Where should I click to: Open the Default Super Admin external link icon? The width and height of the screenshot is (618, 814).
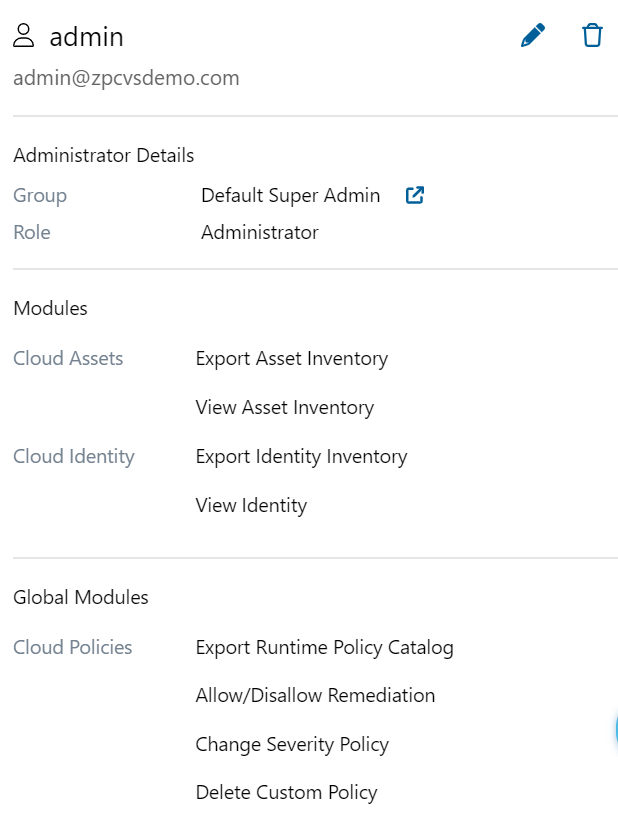coord(414,195)
